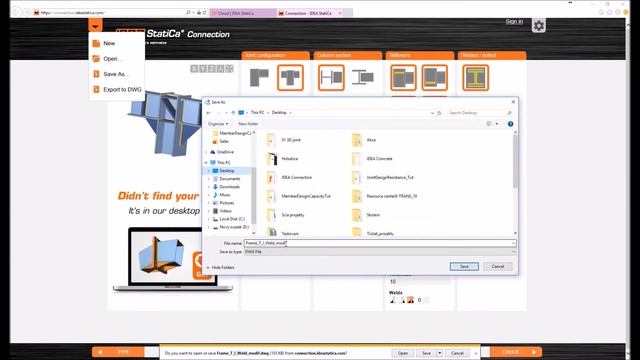Click the Stiffeners tab header
Screen dimensions: 640x360
[420, 55]
